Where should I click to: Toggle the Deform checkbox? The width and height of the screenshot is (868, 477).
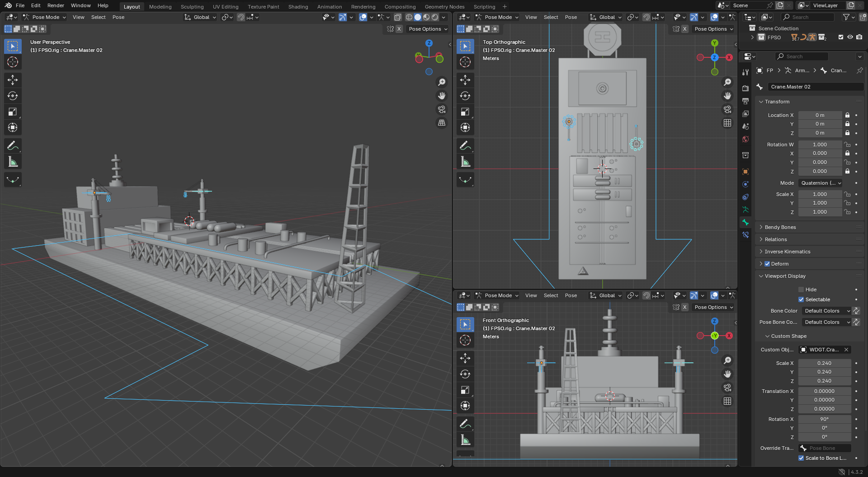tap(767, 264)
